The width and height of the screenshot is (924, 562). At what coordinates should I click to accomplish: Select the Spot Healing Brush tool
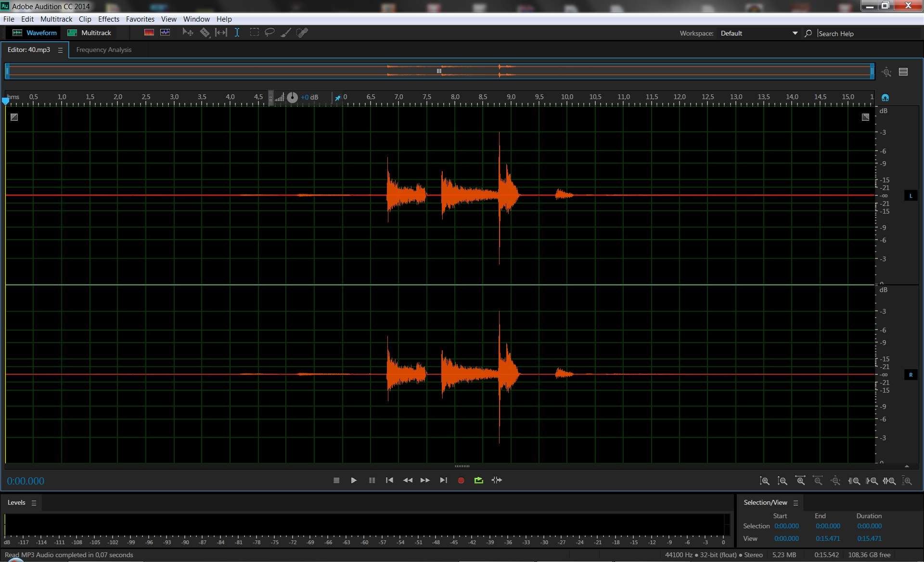[302, 33]
